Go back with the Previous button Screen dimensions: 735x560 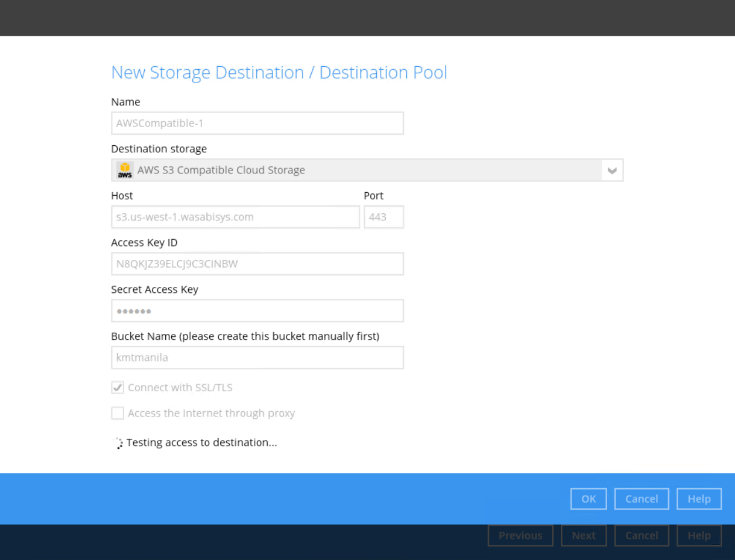(x=520, y=535)
